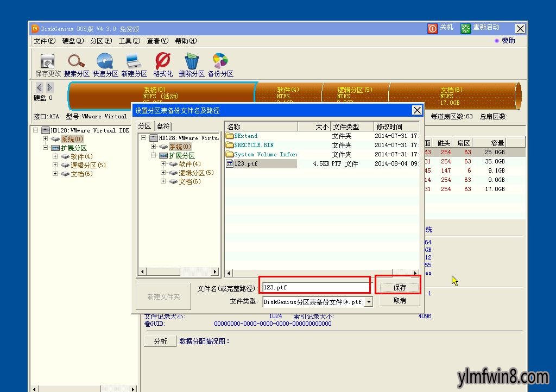Switch to the 盘符 tab in dialog
The height and width of the screenshot is (392, 556).
[163, 126]
